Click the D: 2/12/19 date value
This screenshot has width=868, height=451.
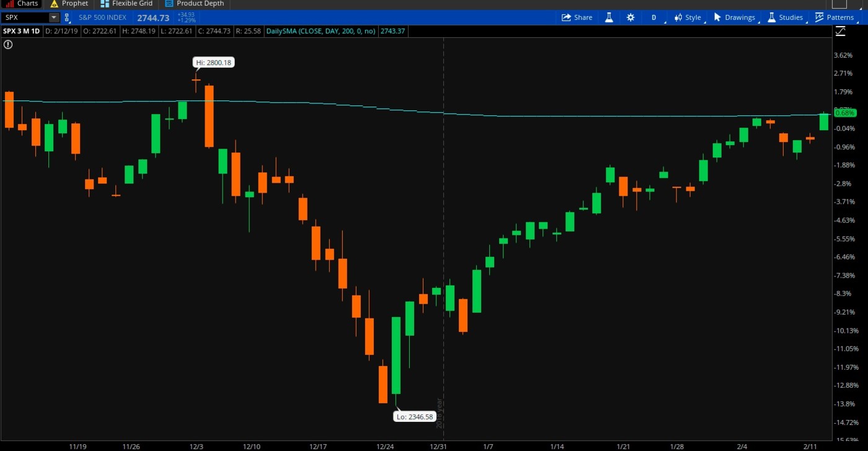pyautogui.click(x=61, y=31)
